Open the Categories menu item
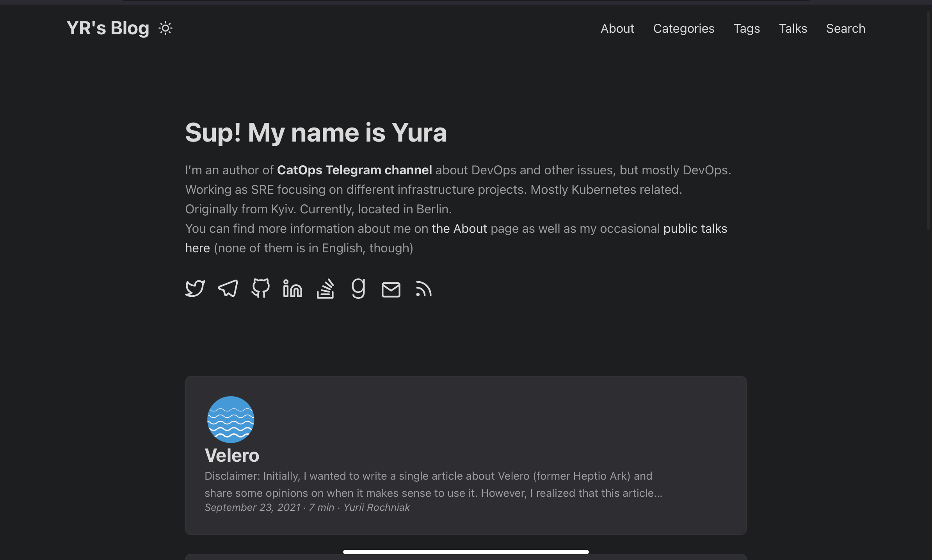 click(683, 28)
